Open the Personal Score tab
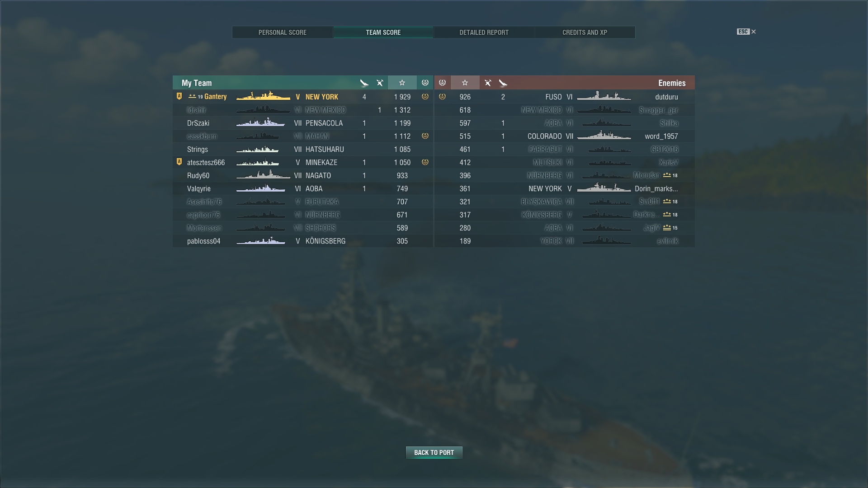Screen dimensions: 868x488 point(283,33)
